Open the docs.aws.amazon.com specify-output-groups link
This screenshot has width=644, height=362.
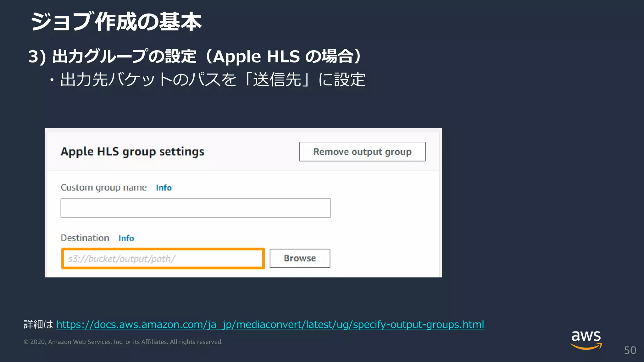[x=270, y=324]
